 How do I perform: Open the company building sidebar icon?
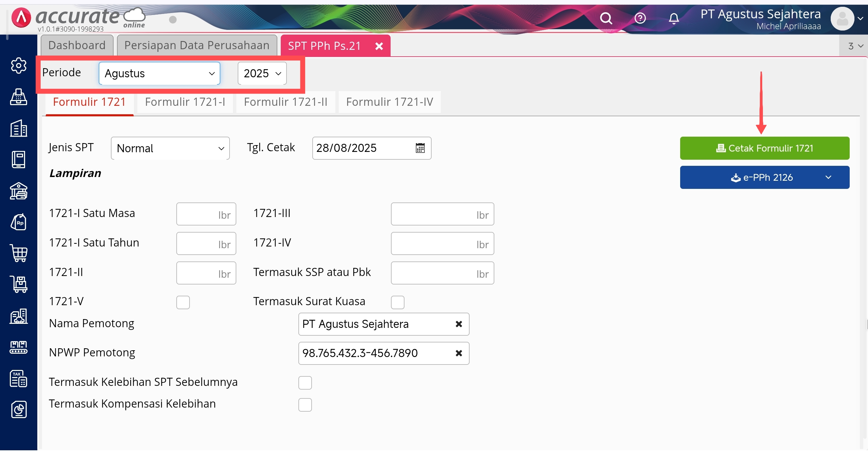[x=18, y=129]
